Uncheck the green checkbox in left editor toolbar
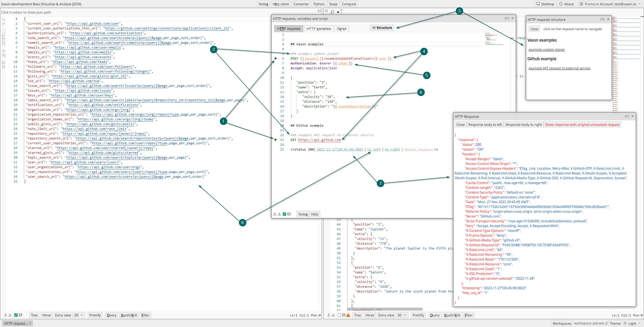Screen dimensions: 644x327 point(16,315)
